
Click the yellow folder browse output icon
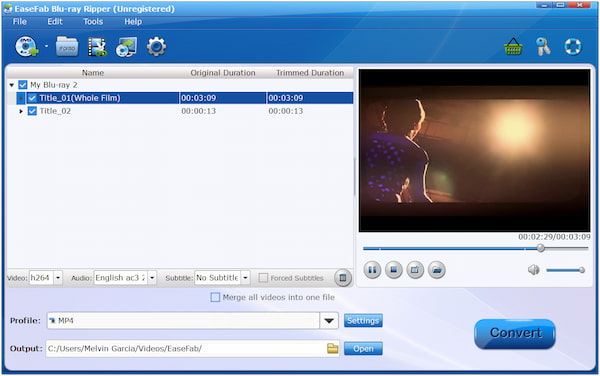(333, 348)
